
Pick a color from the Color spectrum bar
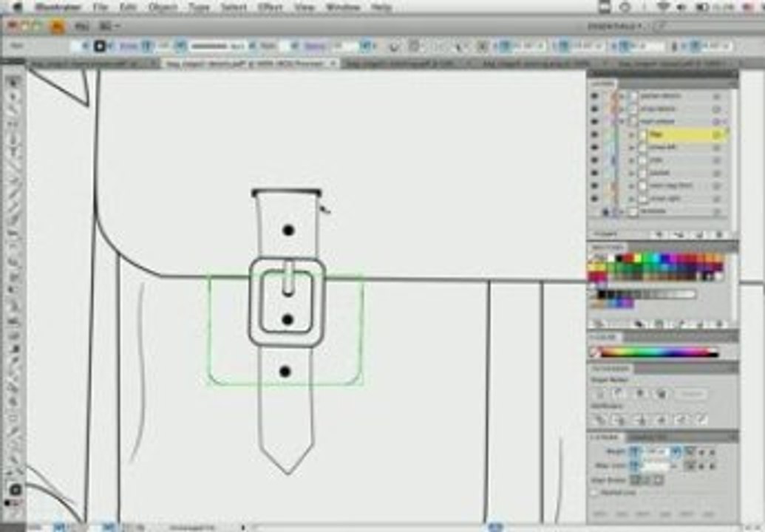(x=659, y=352)
